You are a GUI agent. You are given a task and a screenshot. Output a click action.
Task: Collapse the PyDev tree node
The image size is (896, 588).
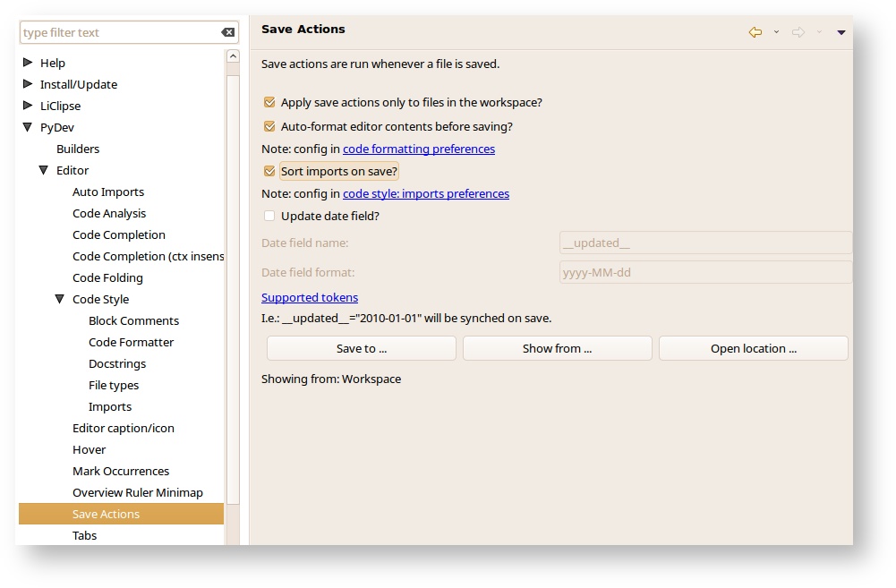click(28, 128)
